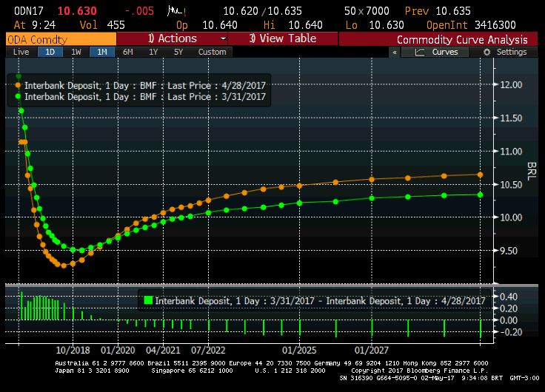Select the 1M time range
The width and height of the screenshot is (545, 392).
coord(101,52)
